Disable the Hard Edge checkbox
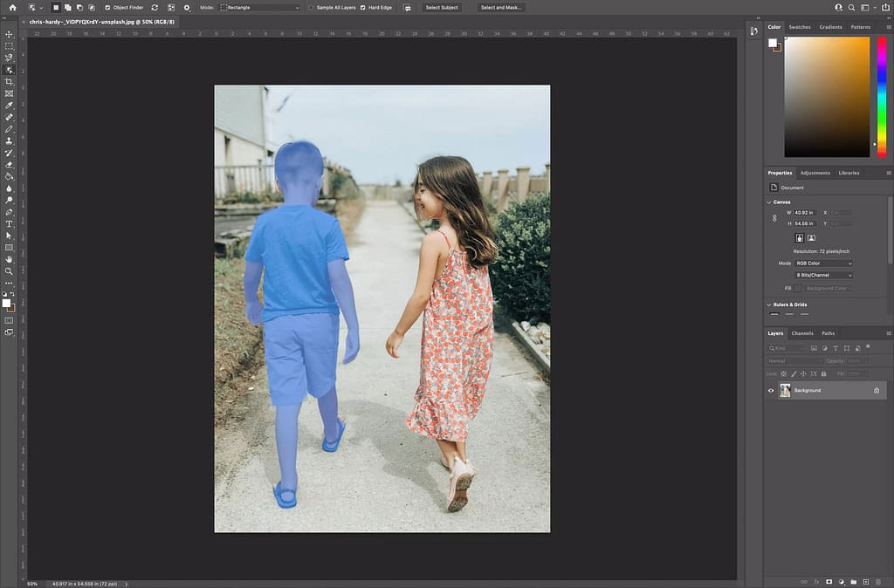 click(362, 8)
